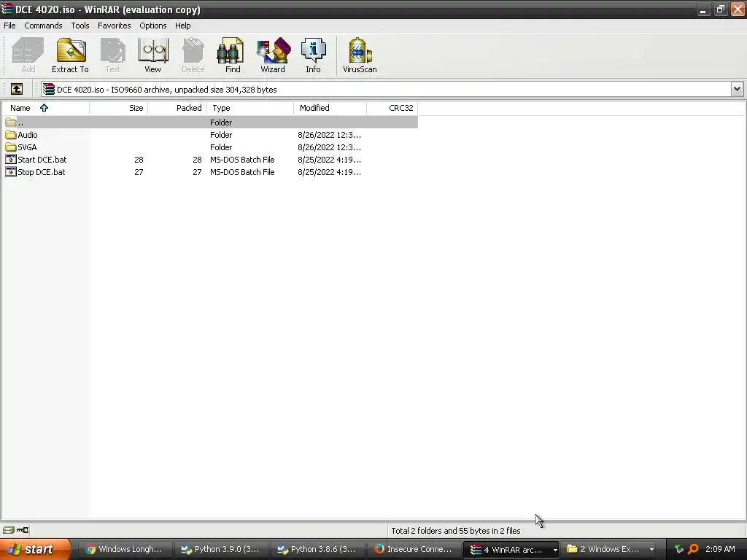Open the File menu

[9, 26]
